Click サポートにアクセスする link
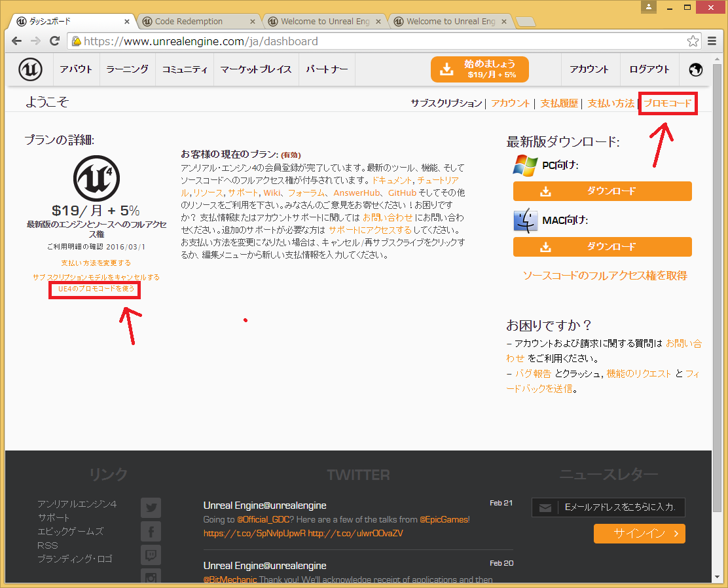 (x=370, y=230)
